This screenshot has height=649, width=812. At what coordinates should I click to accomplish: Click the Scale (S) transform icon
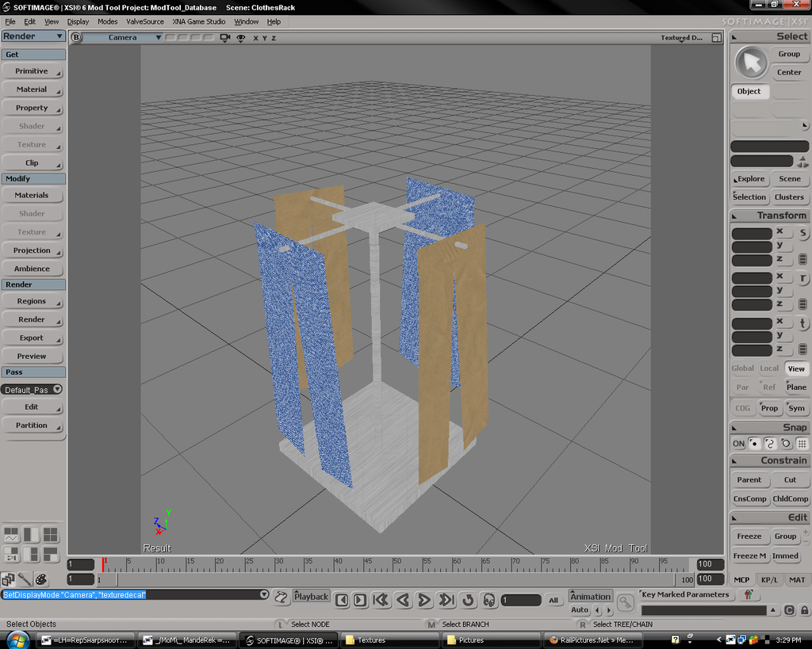coord(802,233)
